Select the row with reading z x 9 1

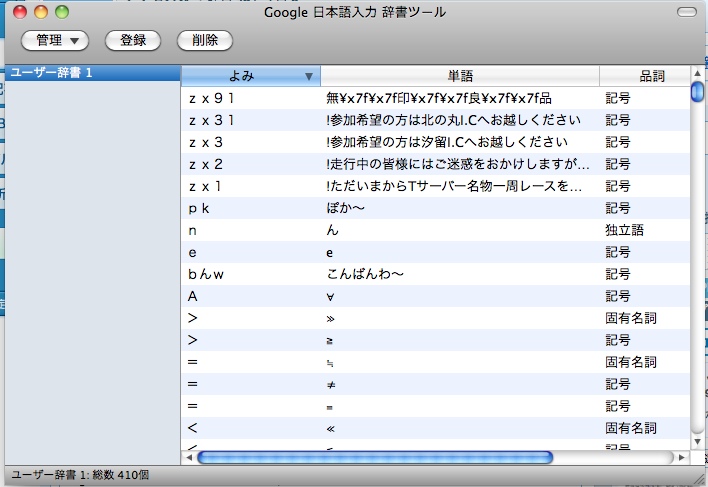pyautogui.click(x=435, y=98)
